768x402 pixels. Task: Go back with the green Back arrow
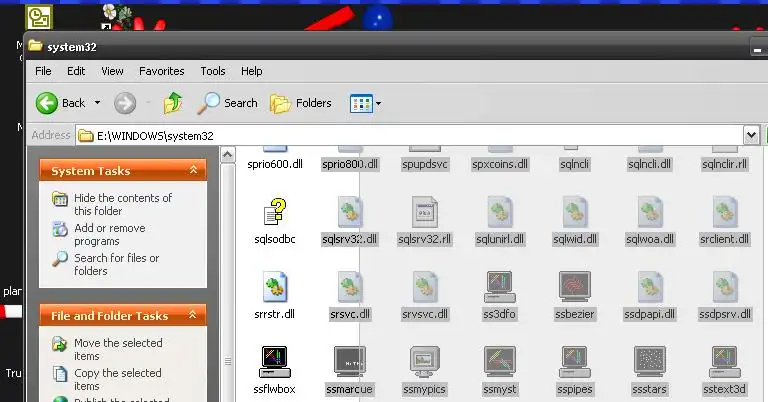pyautogui.click(x=47, y=103)
